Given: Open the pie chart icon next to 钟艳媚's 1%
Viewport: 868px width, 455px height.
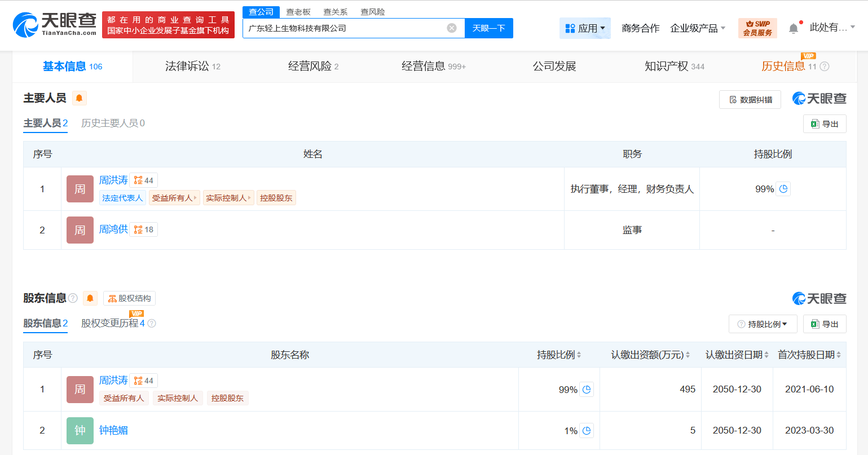Looking at the screenshot, I should (587, 430).
